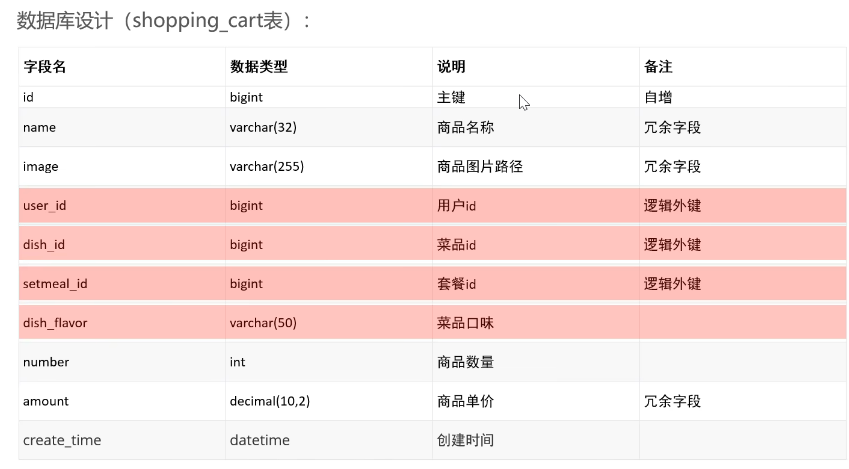Click the 备注 column header
Image resolution: width=849 pixels, height=469 pixels.
(658, 67)
